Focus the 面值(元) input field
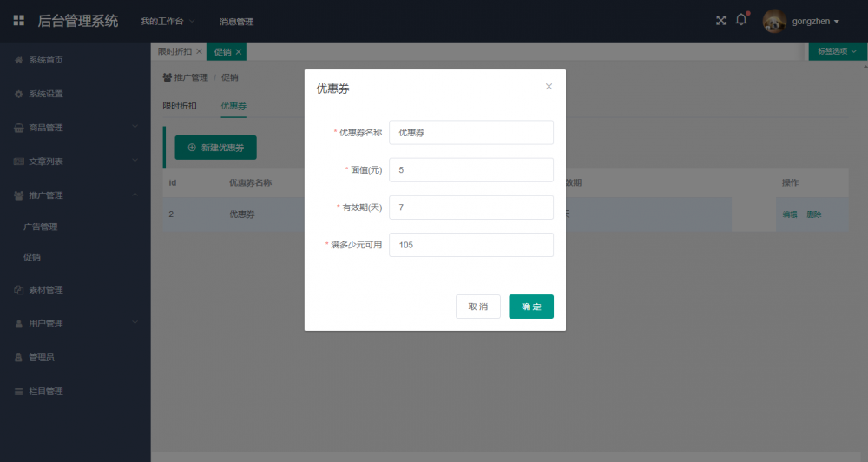Image resolution: width=868 pixels, height=462 pixels. point(471,170)
